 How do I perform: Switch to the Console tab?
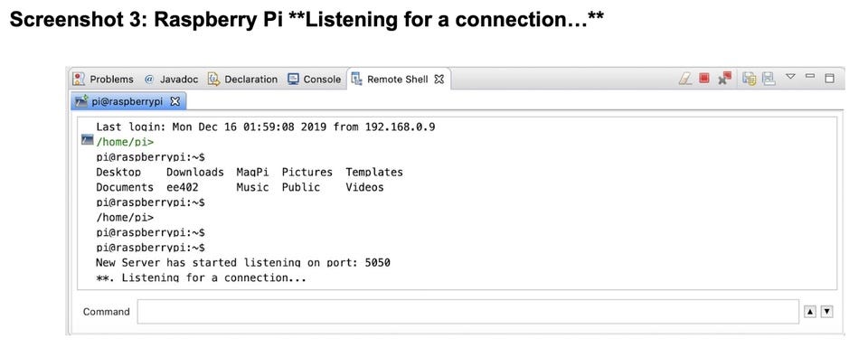(x=315, y=80)
